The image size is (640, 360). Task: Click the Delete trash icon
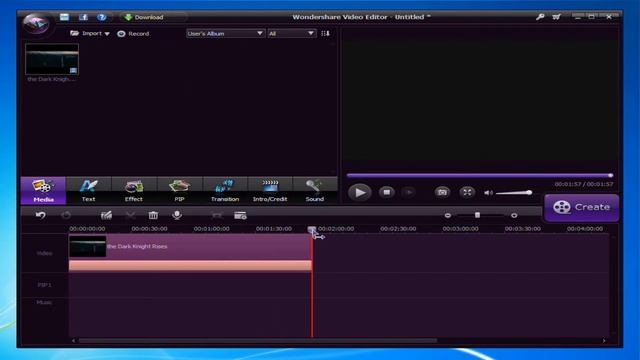pos(153,215)
